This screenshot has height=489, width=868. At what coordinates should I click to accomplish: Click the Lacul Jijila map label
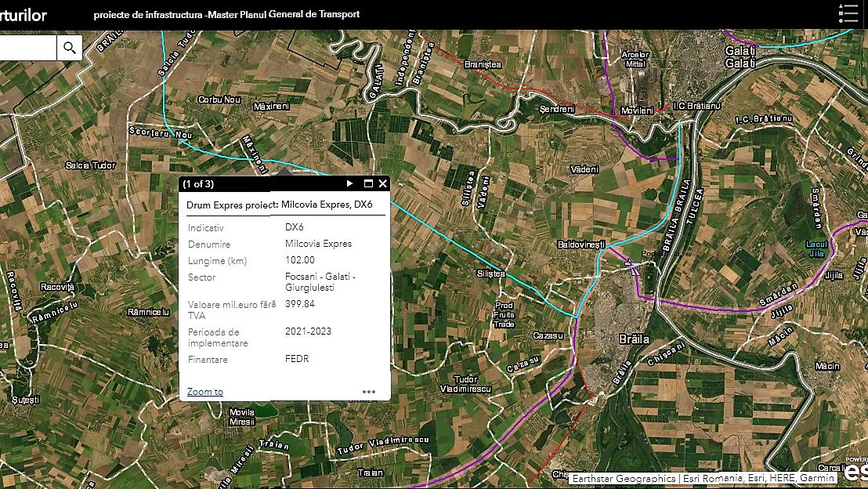(x=816, y=249)
